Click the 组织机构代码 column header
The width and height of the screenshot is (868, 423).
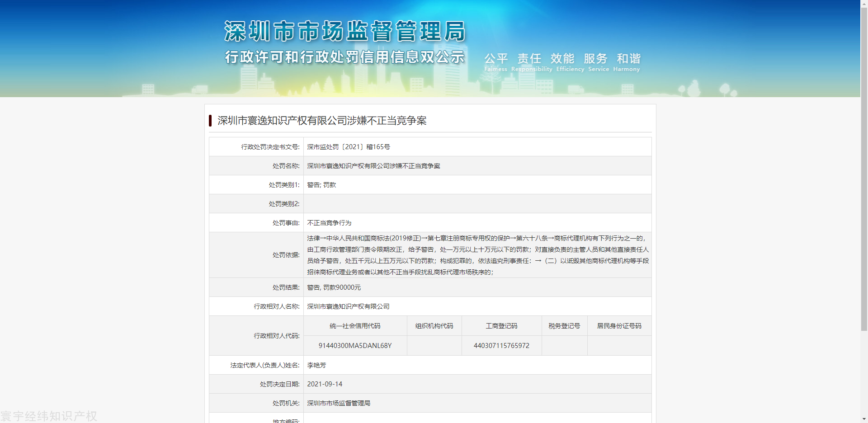(434, 326)
